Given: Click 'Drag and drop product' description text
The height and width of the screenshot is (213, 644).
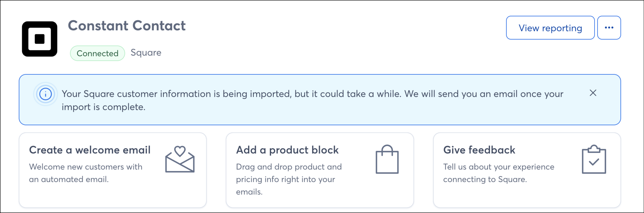Looking at the screenshot, I should coord(289,179).
